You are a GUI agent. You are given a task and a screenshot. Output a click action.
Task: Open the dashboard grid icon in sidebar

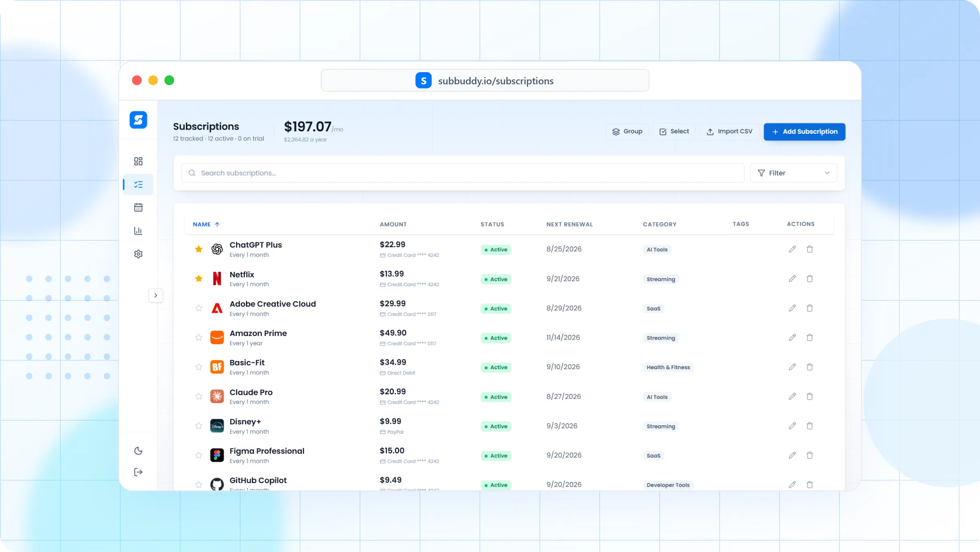tap(138, 161)
